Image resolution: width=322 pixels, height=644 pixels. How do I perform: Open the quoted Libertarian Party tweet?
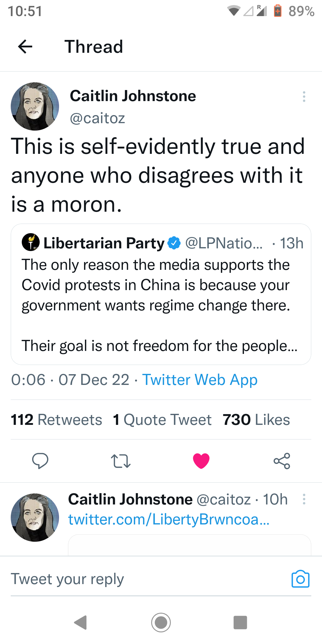point(161,304)
